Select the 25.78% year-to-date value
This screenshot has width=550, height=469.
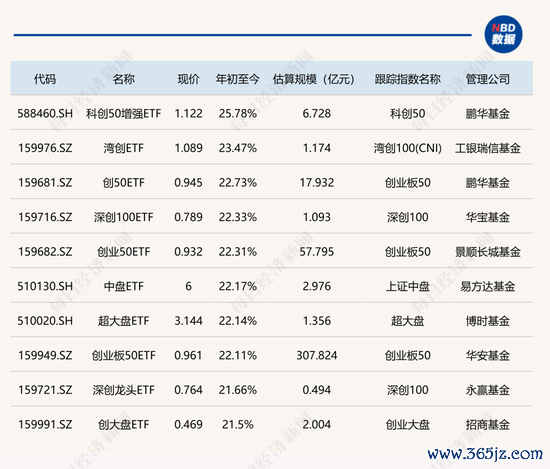click(237, 114)
